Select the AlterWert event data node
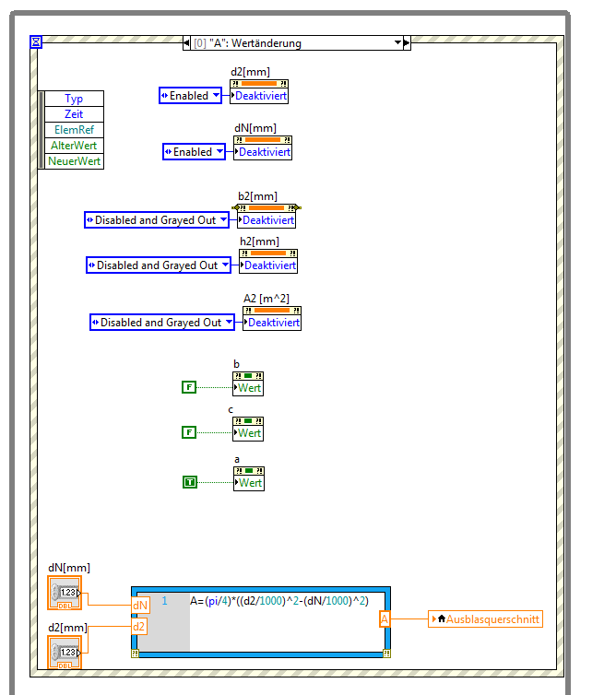 [x=74, y=146]
